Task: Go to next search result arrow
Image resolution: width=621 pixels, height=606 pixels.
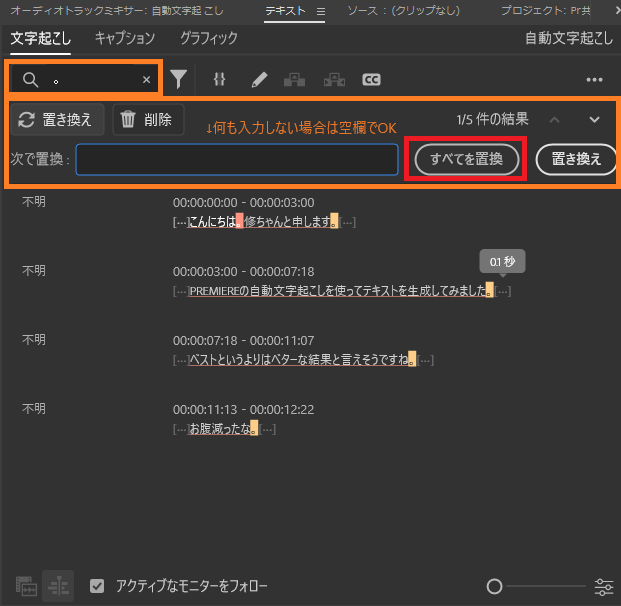Action: click(x=594, y=120)
